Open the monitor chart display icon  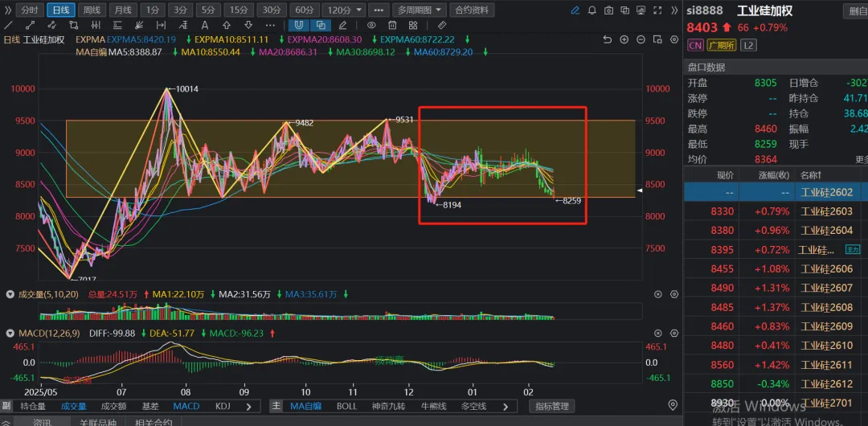(641, 10)
